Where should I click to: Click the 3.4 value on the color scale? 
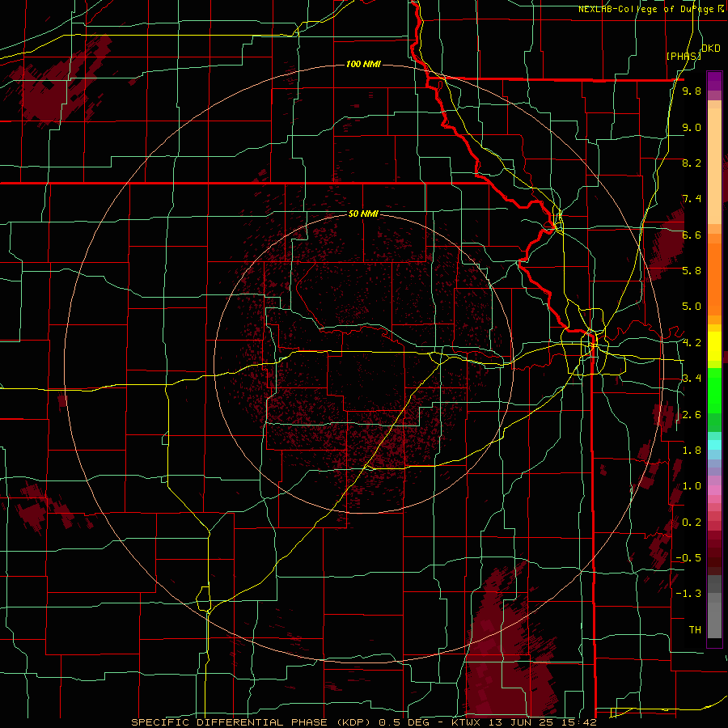tap(692, 379)
